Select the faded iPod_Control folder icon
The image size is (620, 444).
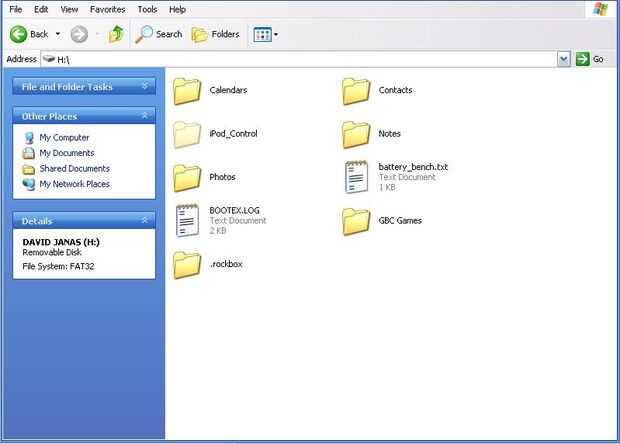pos(187,134)
